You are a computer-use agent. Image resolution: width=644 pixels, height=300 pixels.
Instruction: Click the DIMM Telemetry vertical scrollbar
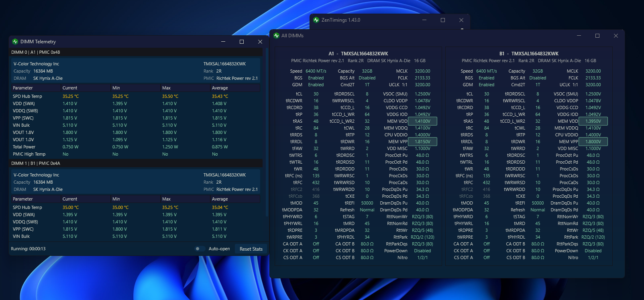[x=267, y=132]
